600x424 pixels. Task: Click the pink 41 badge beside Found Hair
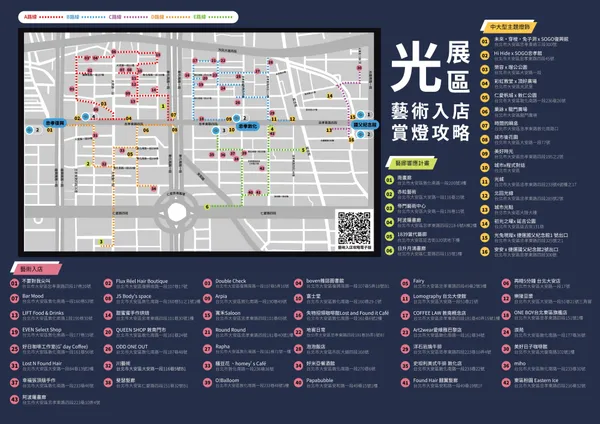(405, 383)
